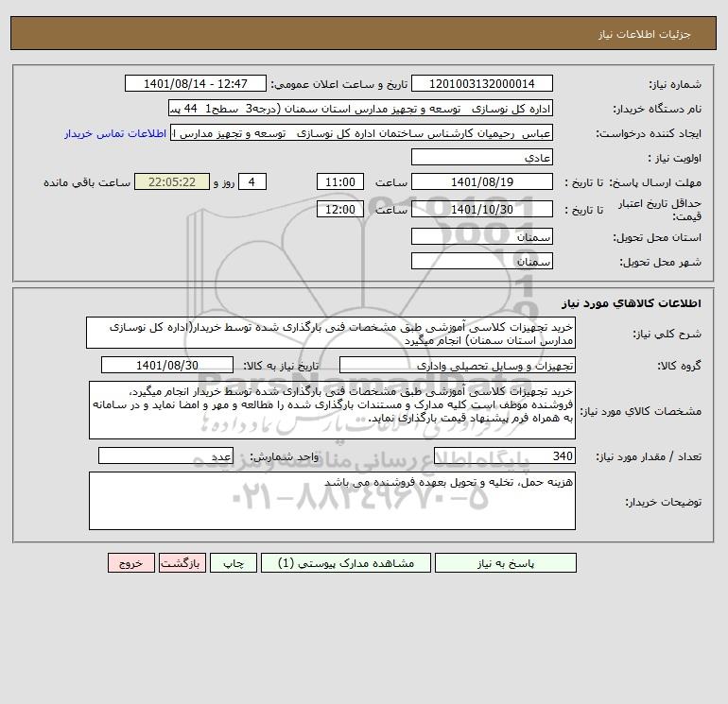Click the واحد شمارش field عدد
Screen dimensions: 728x704
pyautogui.click(x=165, y=455)
